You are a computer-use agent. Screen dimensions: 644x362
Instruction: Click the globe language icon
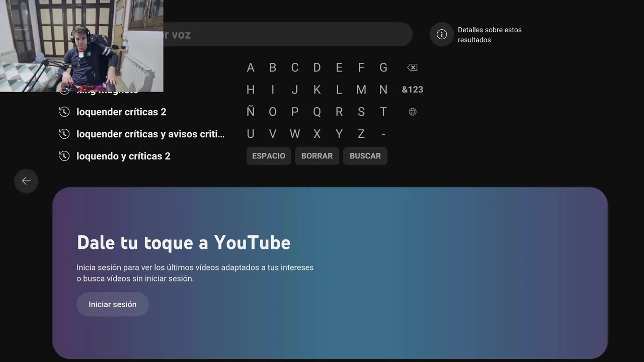click(x=413, y=112)
